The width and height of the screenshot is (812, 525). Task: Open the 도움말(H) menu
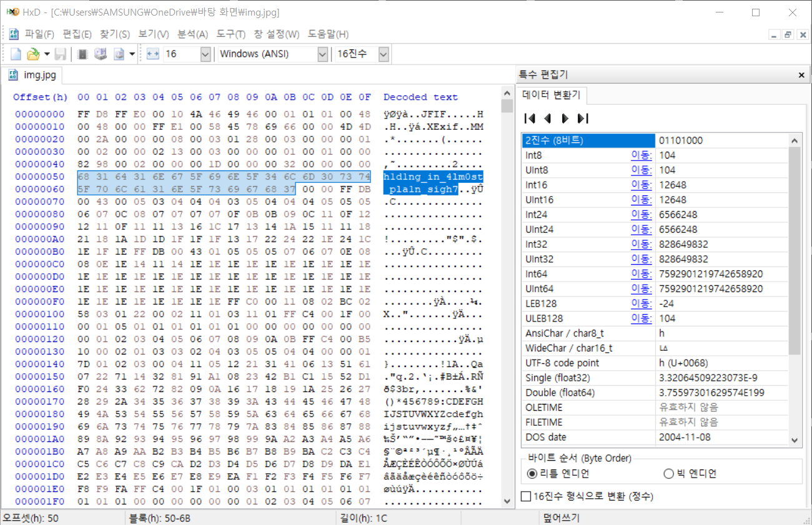[328, 34]
